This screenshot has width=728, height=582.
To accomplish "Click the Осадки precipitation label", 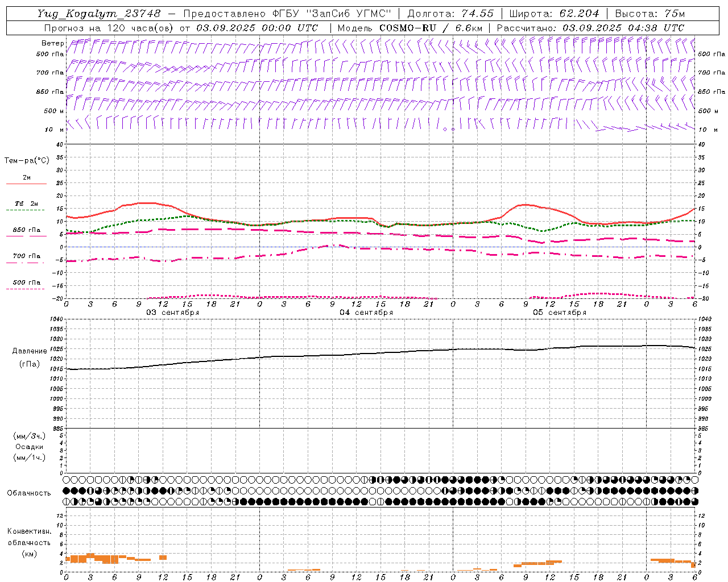I will [x=30, y=447].
